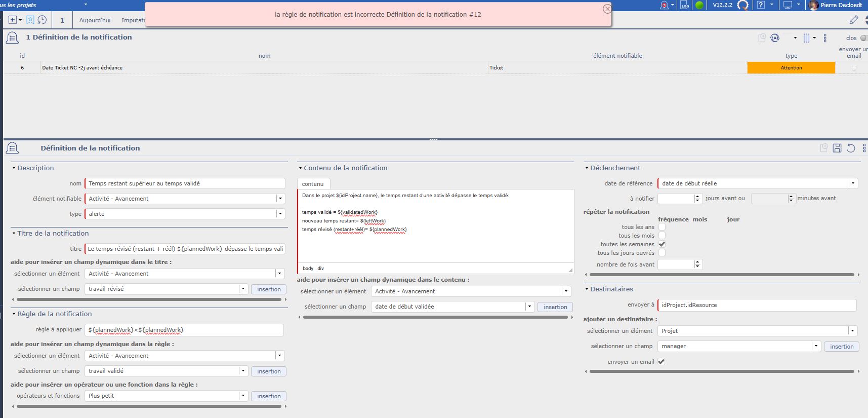This screenshot has width=868, height=418.
Task: Open the notifications bell icon in the header
Action: (664, 5)
